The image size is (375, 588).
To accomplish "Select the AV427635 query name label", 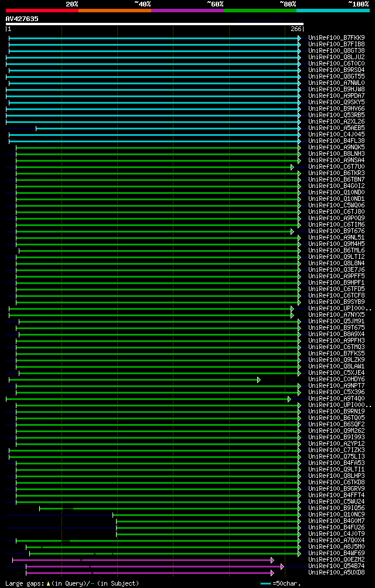I will click(x=22, y=19).
